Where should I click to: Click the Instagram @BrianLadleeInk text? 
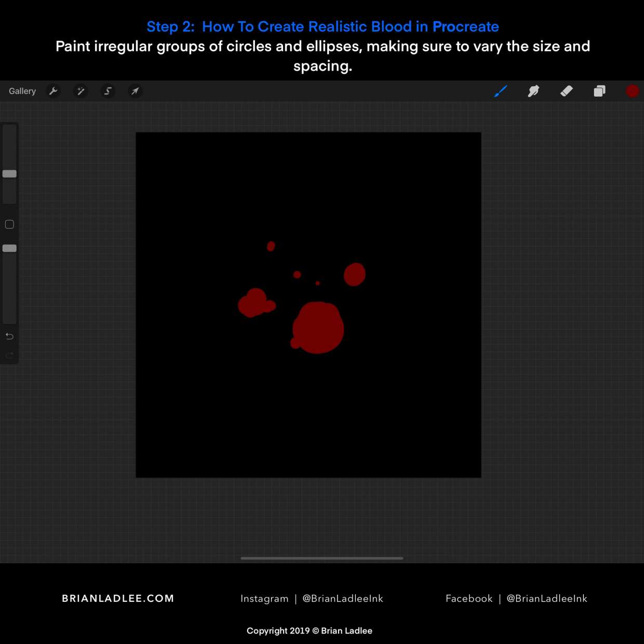tap(312, 598)
